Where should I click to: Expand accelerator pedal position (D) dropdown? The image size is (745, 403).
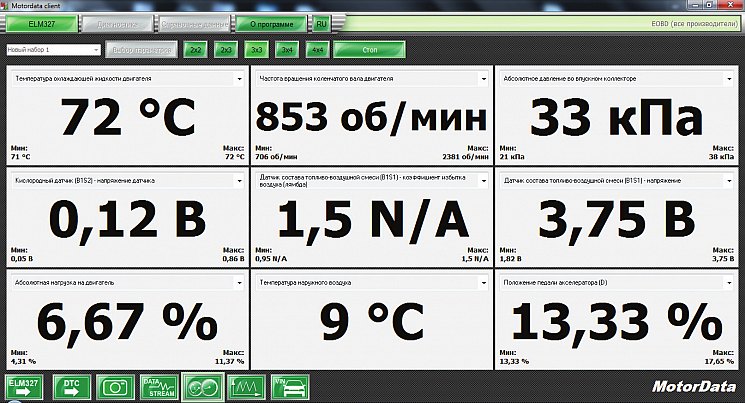point(729,283)
